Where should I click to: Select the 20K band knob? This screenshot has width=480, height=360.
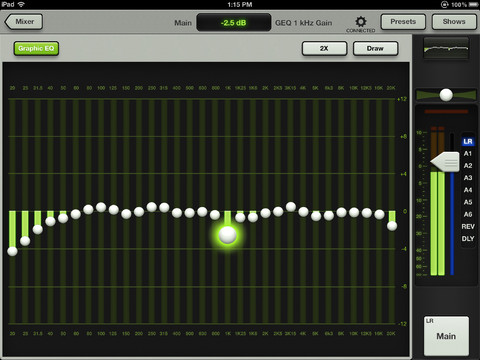click(392, 226)
